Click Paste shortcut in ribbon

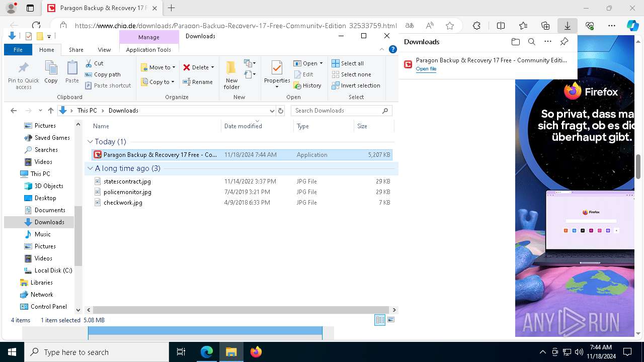[x=108, y=85]
